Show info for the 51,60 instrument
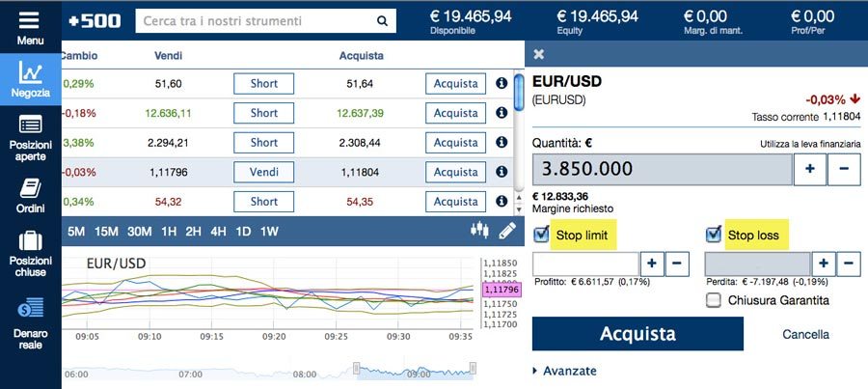Image resolution: width=868 pixels, height=389 pixels. [502, 83]
